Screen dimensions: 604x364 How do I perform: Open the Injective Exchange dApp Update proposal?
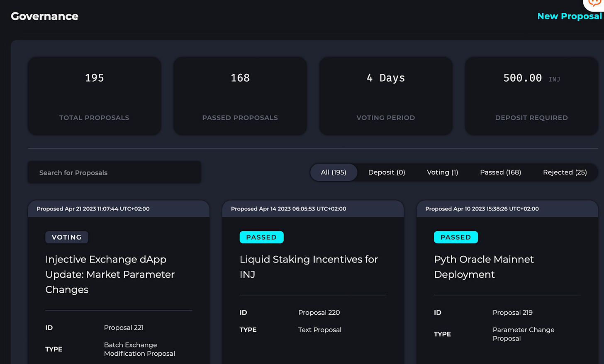(x=110, y=274)
